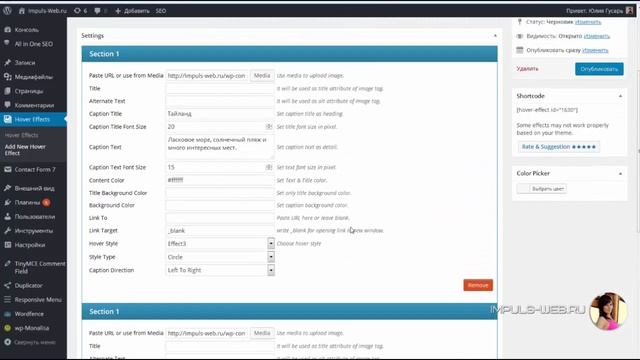Click Изменить link next to Статус
Image resolution: width=640 pixels, height=360 pixels.
[x=588, y=22]
